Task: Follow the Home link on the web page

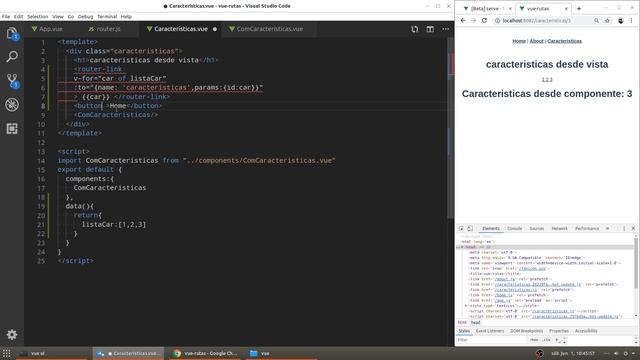Action: point(519,41)
